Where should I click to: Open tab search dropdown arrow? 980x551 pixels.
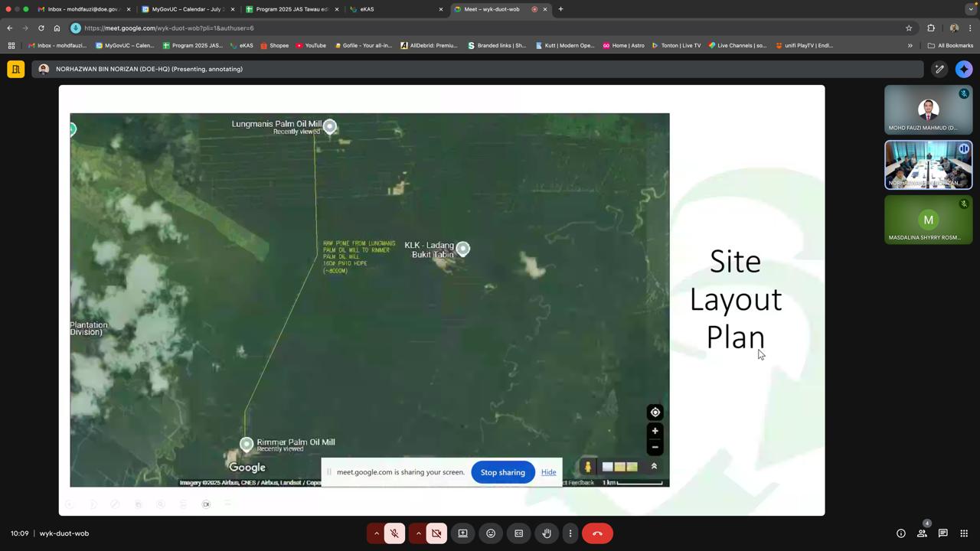[971, 9]
